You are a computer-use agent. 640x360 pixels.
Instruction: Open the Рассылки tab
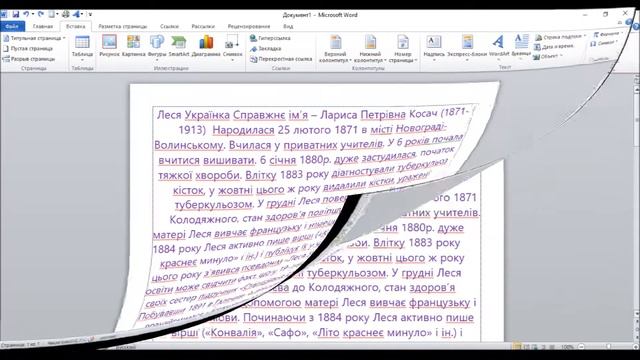coord(203,26)
